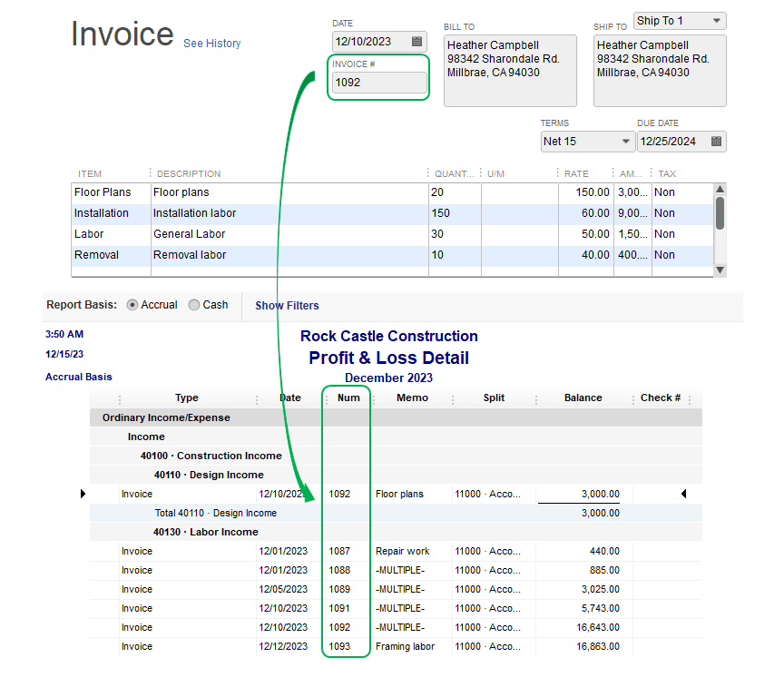
Task: Click invoice number 1087
Action: click(x=339, y=551)
